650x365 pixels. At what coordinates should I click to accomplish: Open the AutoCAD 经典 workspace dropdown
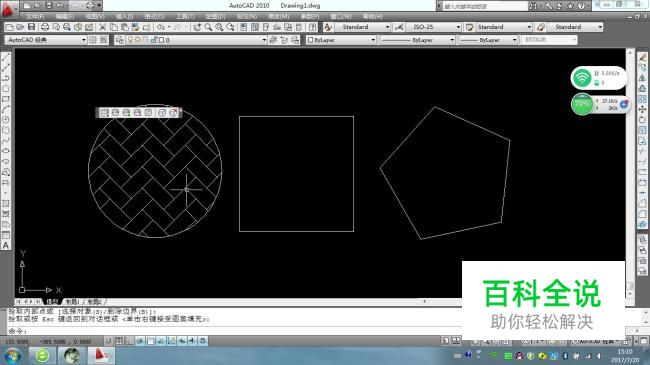pyautogui.click(x=46, y=40)
